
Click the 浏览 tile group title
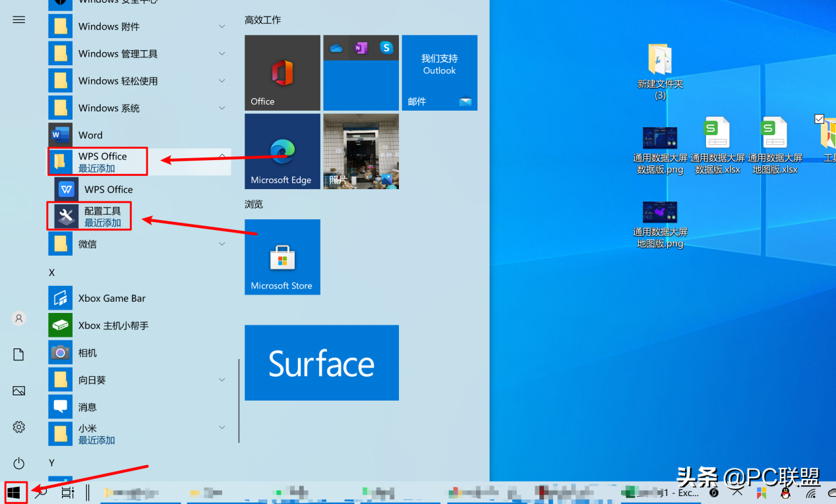coord(254,204)
